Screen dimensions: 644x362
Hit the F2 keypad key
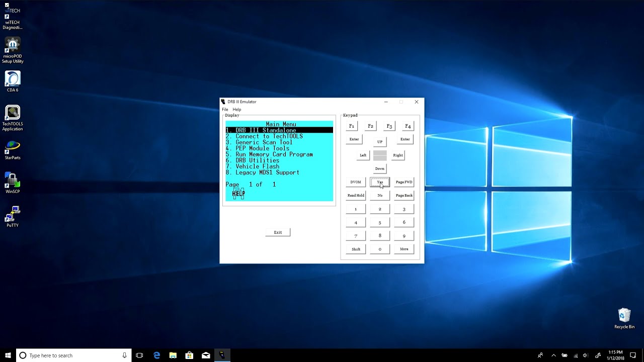pyautogui.click(x=370, y=126)
